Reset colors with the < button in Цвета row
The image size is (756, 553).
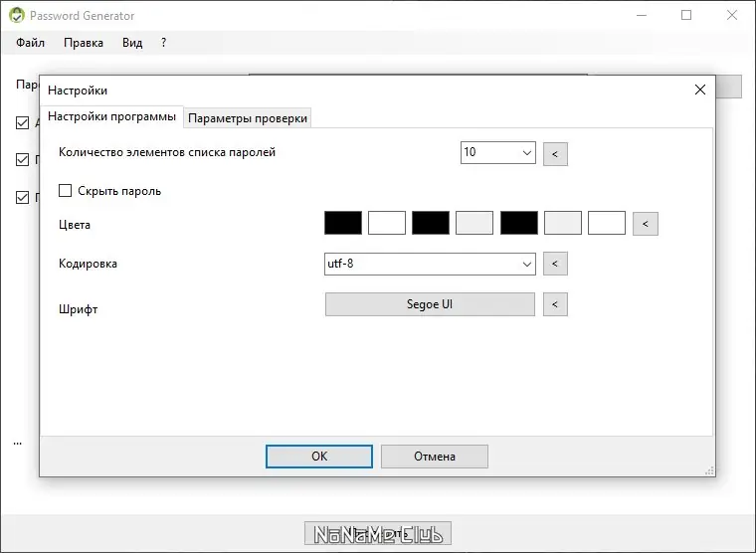646,224
